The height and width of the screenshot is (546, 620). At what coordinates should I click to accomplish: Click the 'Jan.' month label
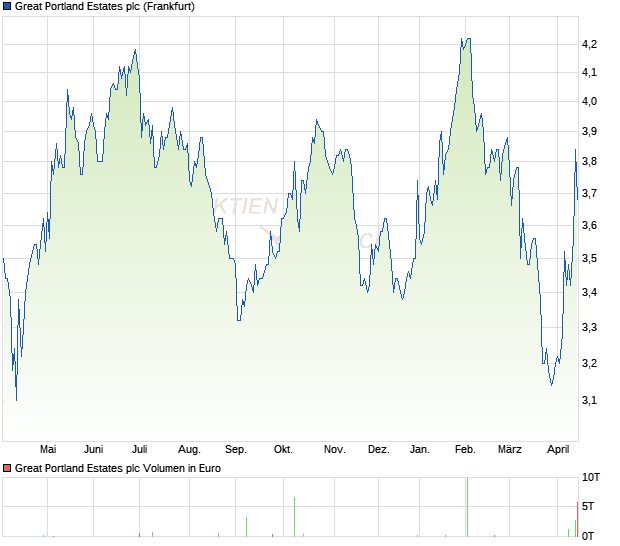[x=420, y=449]
